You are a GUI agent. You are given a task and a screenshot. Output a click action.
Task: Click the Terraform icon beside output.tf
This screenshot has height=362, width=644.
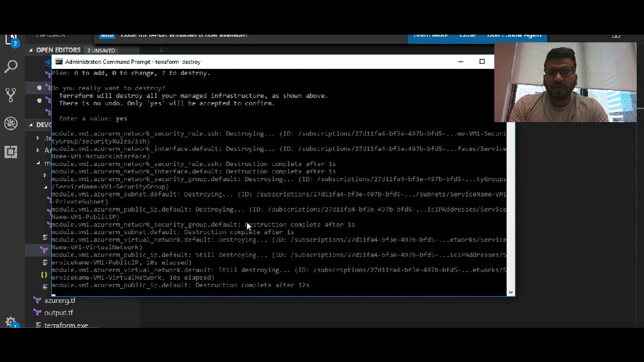click(37, 313)
